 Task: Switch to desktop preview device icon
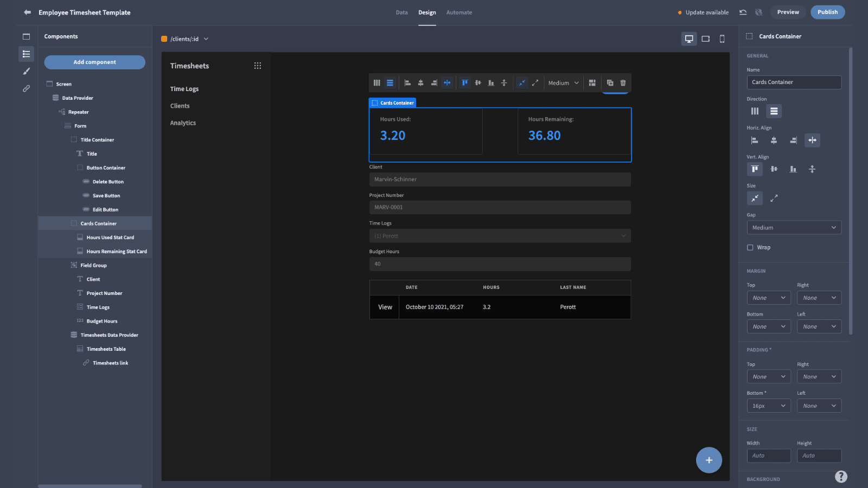689,38
